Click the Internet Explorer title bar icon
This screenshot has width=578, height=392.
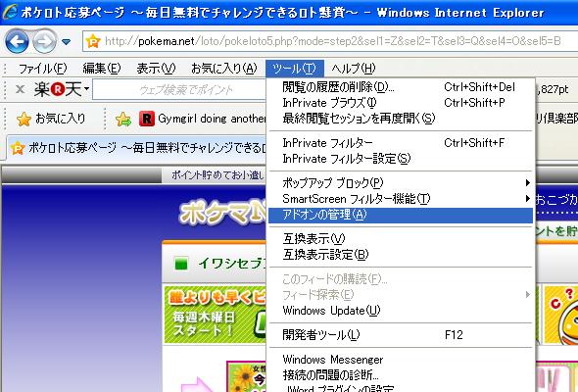pyautogui.click(x=10, y=12)
